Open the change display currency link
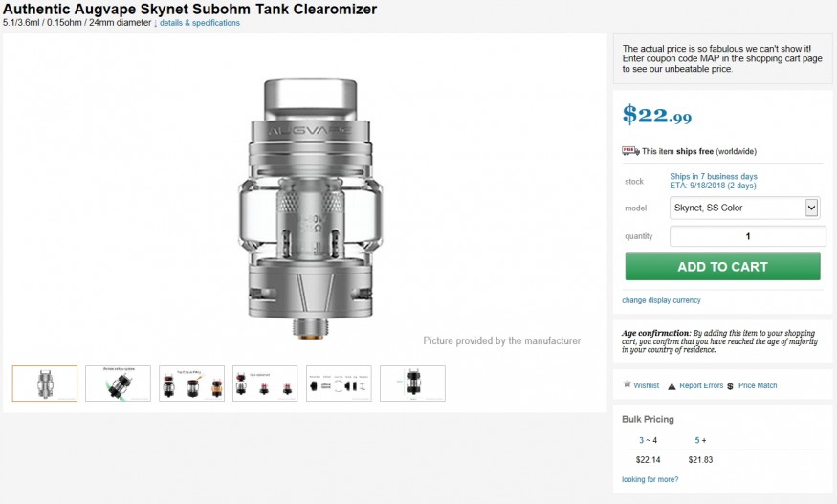837x504 pixels. tap(661, 300)
